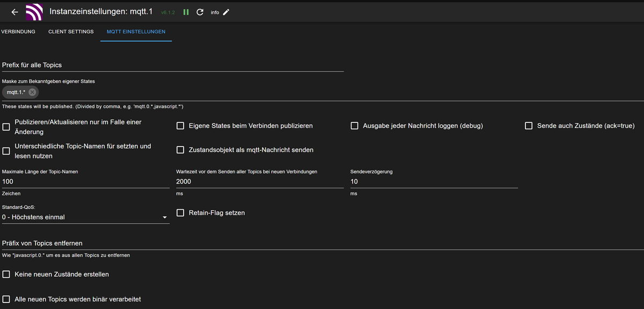
Task: Restart the instance with the reload icon
Action: (x=200, y=12)
